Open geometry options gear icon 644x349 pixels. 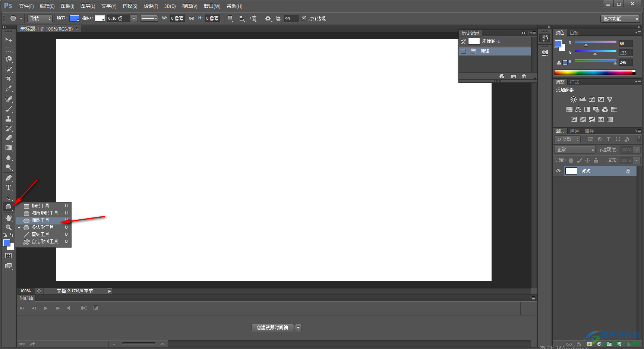click(268, 18)
